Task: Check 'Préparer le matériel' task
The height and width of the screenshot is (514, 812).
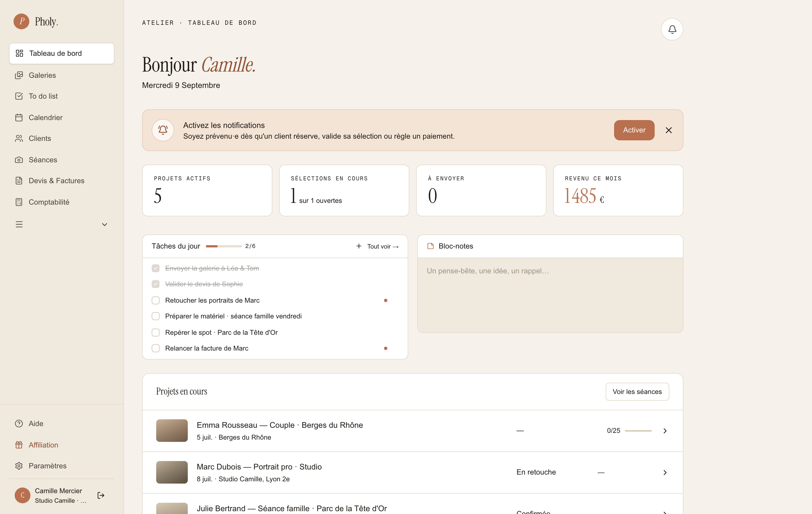Action: [x=155, y=316]
